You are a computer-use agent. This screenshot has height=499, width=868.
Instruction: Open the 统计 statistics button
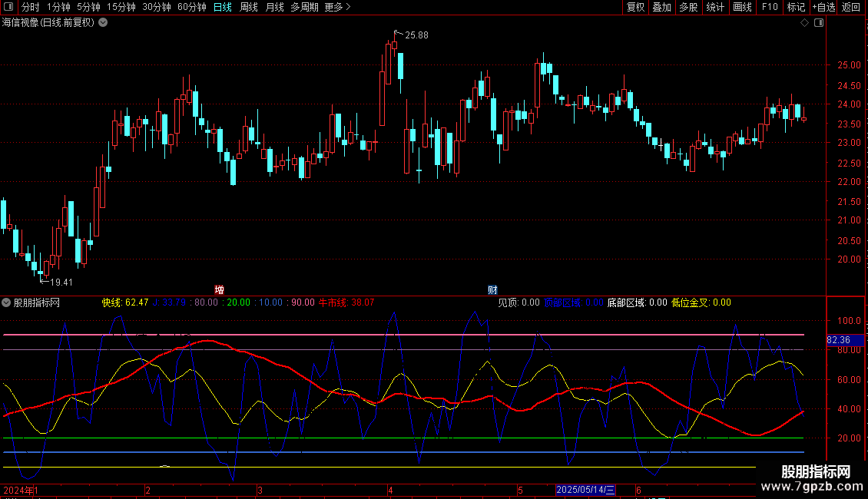click(x=715, y=7)
